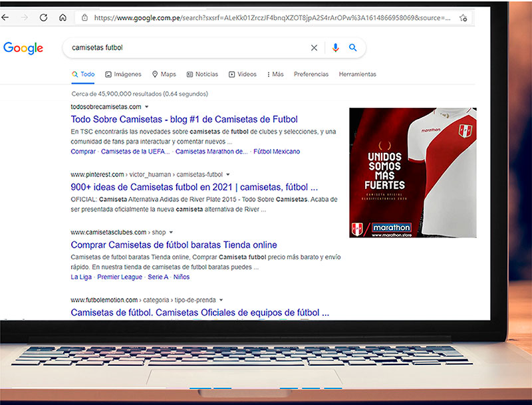
Task: Add page to favorites with star icon
Action: pyautogui.click(x=463, y=18)
